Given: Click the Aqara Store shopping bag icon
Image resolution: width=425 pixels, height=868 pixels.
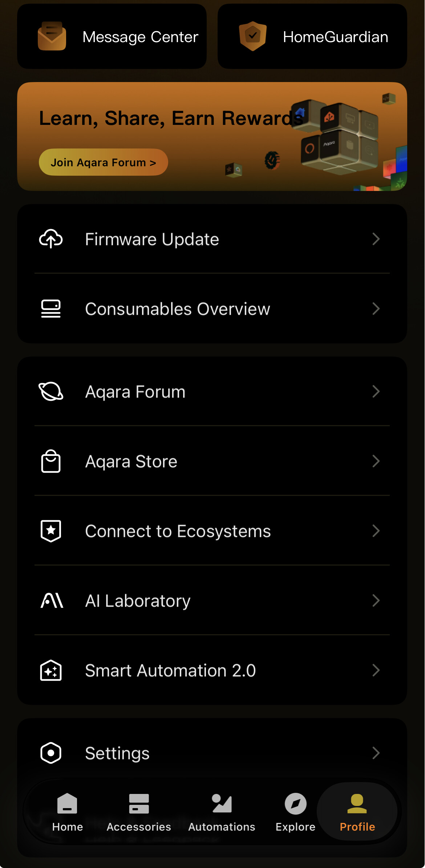Looking at the screenshot, I should 51,461.
